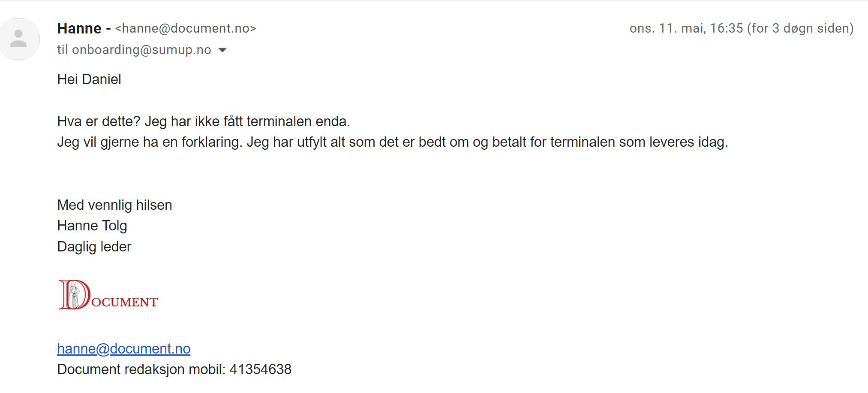Click the signature name Hanne Tolg
868x393 pixels.
click(92, 226)
